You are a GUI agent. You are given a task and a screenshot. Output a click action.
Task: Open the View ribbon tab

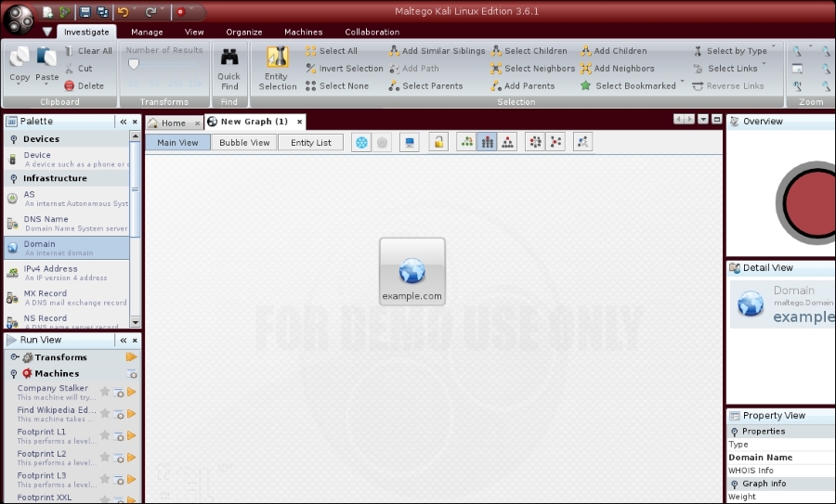pos(194,32)
